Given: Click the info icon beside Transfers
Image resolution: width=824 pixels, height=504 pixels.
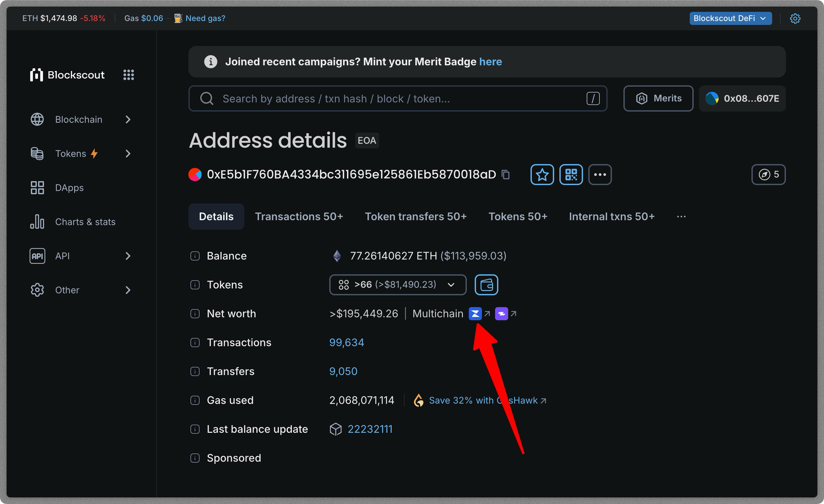Looking at the screenshot, I should point(195,371).
